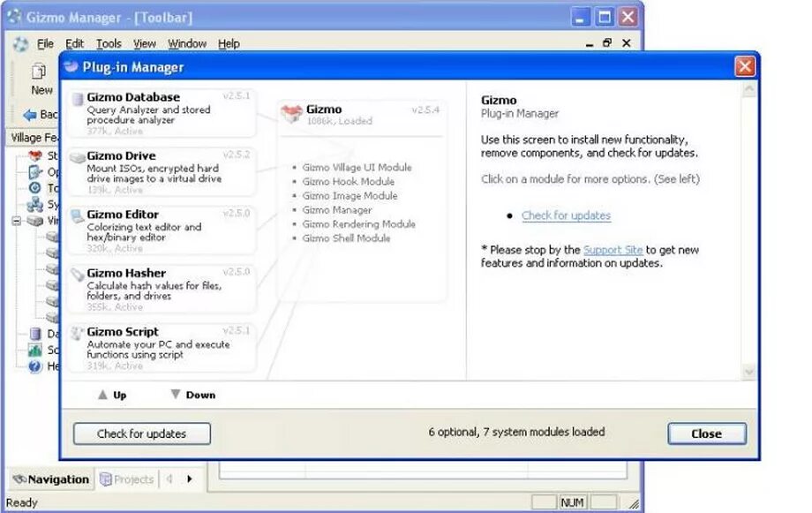Click the Ready status bar text
Screen dimensions: 812x513
tap(22, 502)
